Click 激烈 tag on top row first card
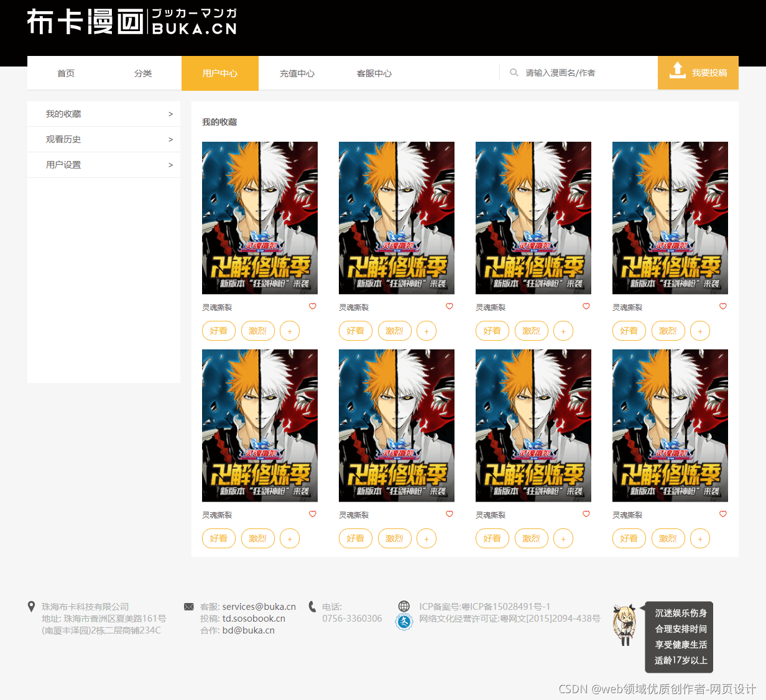 coord(258,331)
